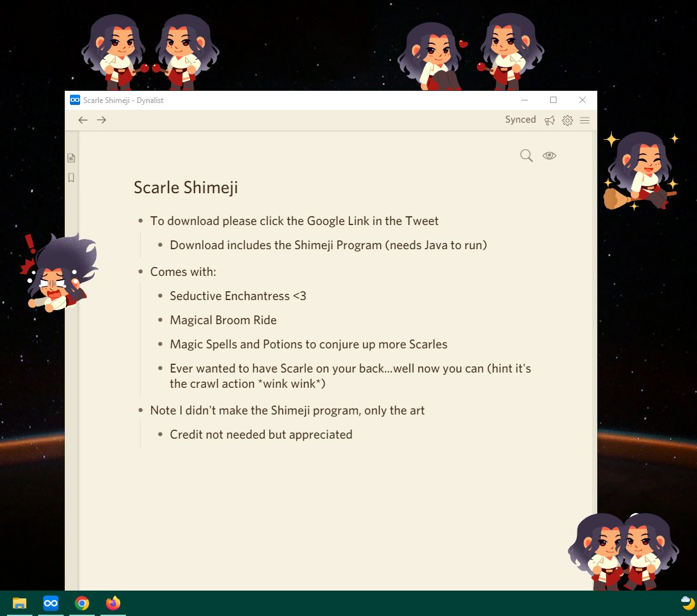This screenshot has width=697, height=616.
Task: Click the bullet of 'Seductive Enchantress <3'
Action: (160, 296)
